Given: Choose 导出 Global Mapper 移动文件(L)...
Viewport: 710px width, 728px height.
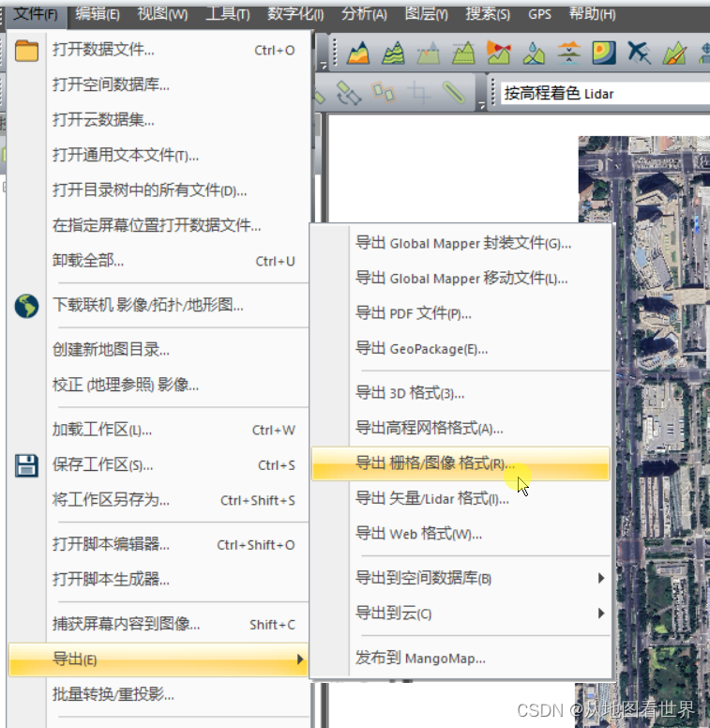Looking at the screenshot, I should pos(461,279).
